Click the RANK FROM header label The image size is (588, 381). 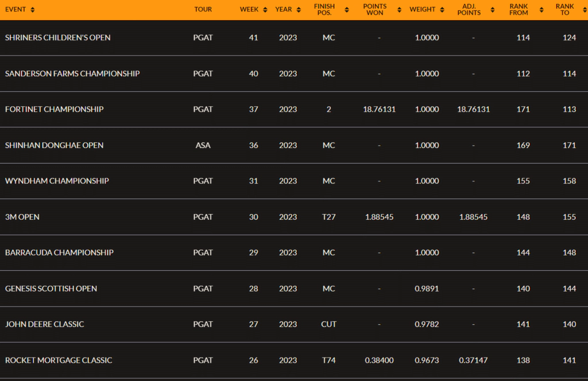tap(519, 9)
